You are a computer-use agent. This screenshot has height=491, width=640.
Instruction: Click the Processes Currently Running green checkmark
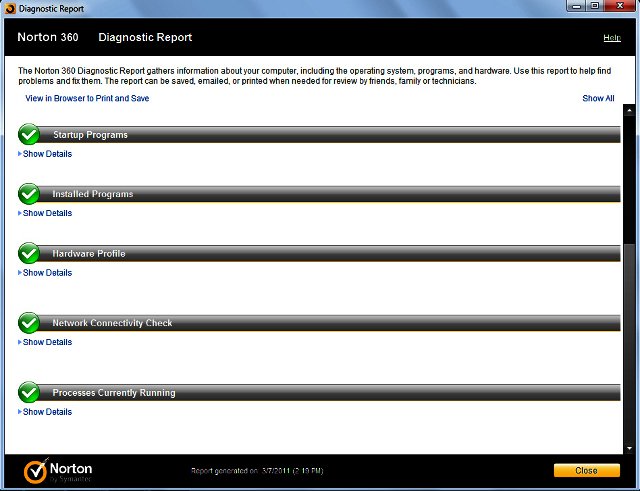(29, 392)
